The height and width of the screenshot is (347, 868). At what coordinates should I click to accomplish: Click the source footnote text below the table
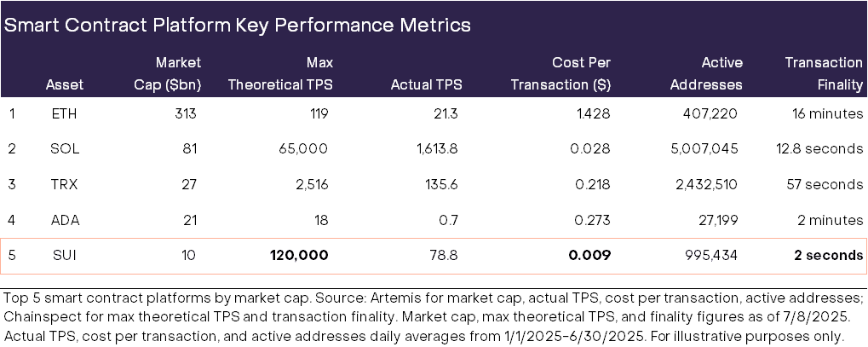click(x=434, y=313)
